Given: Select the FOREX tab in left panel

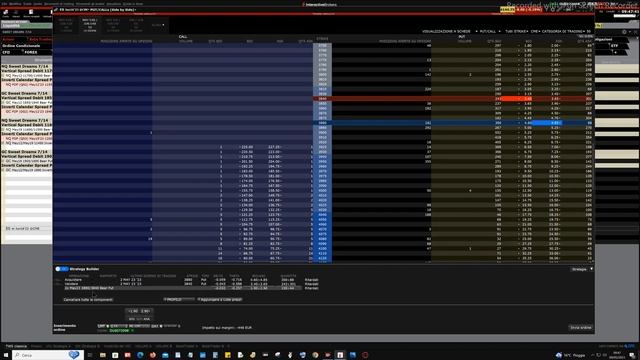Looking at the screenshot, I should coord(31,52).
